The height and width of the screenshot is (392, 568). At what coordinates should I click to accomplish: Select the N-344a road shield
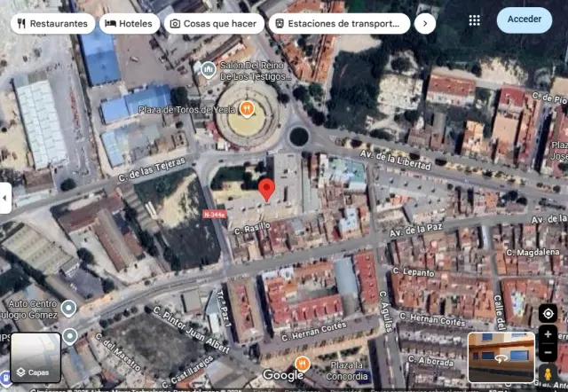(214, 215)
